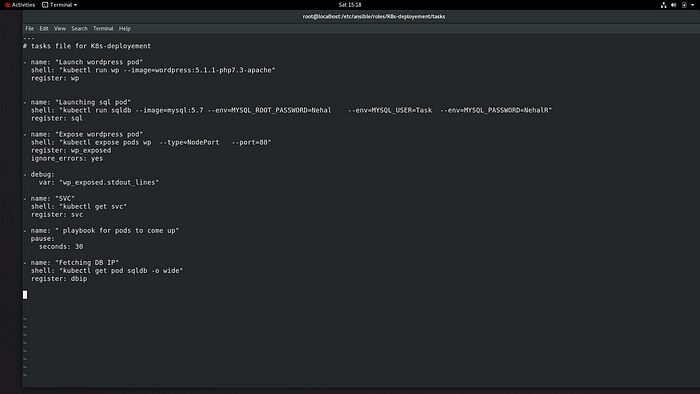The width and height of the screenshot is (700, 394).
Task: Open the Search menu
Action: point(79,29)
